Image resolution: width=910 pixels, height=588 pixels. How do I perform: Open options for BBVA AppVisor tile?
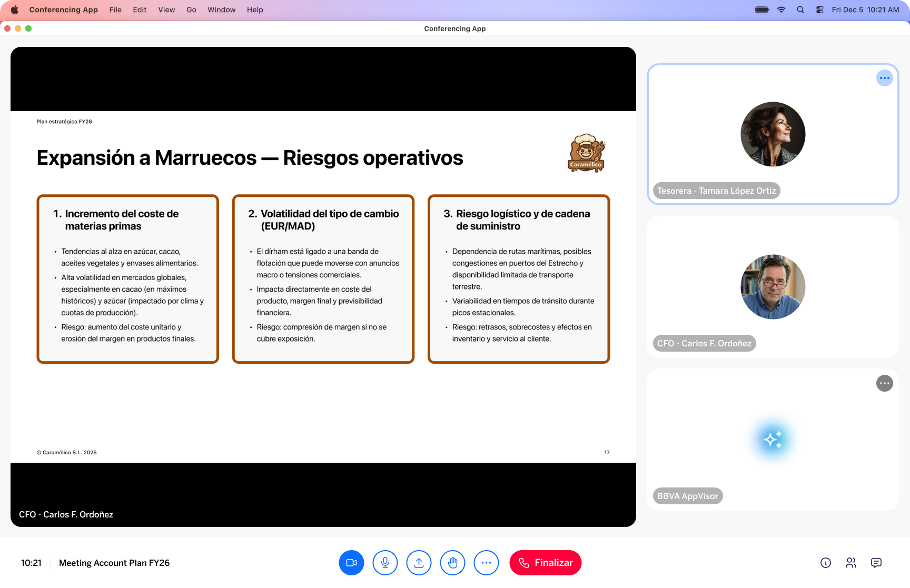click(884, 383)
